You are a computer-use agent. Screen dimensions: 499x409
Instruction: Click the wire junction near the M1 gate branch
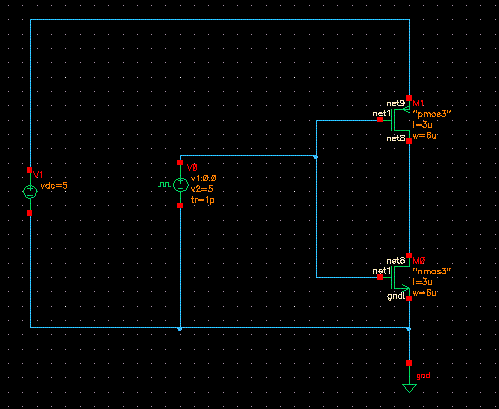[x=316, y=157]
